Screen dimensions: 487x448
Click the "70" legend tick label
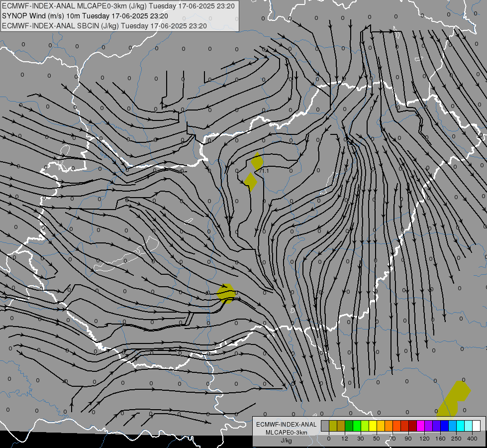(392, 439)
